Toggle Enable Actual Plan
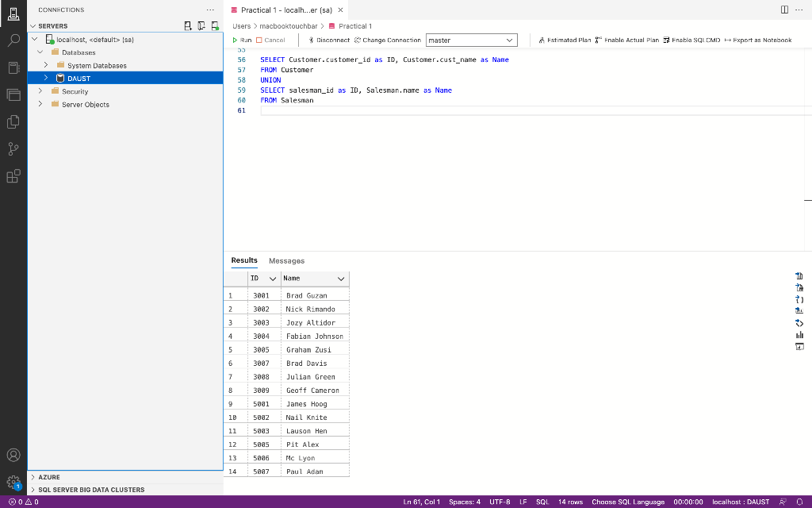Image resolution: width=812 pixels, height=508 pixels. click(x=627, y=40)
